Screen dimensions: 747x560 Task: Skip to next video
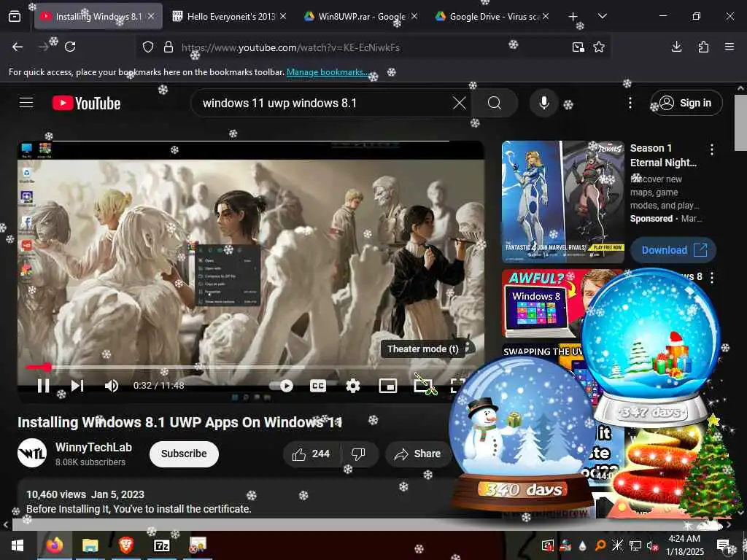point(77,386)
